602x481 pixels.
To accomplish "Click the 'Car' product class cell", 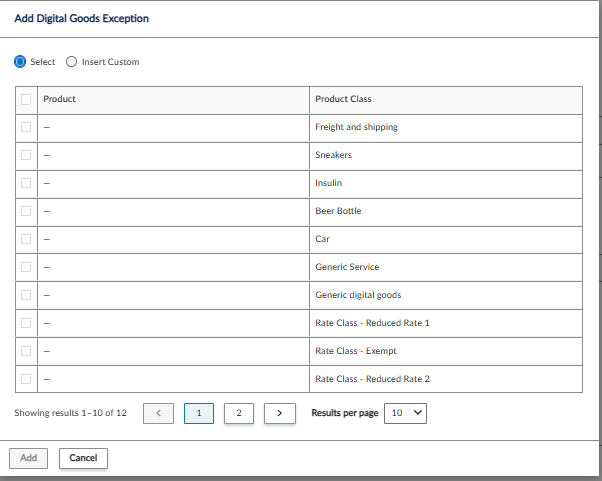I will pyautogui.click(x=446, y=240).
